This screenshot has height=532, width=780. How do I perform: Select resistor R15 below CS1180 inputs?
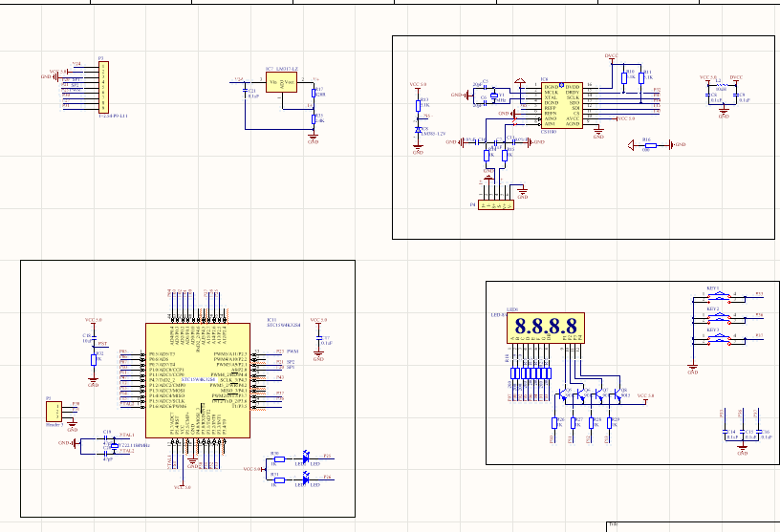point(505,156)
